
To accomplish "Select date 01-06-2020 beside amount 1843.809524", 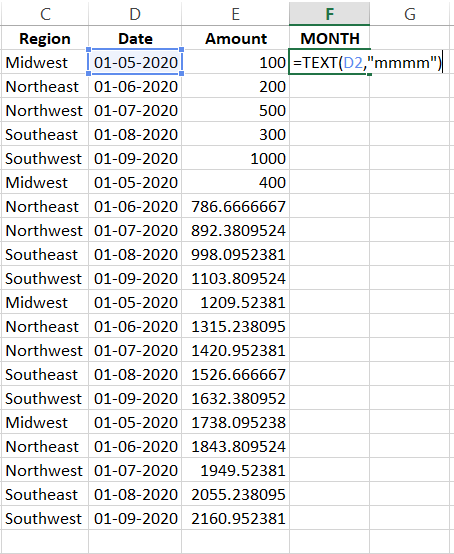I will click(x=135, y=447).
